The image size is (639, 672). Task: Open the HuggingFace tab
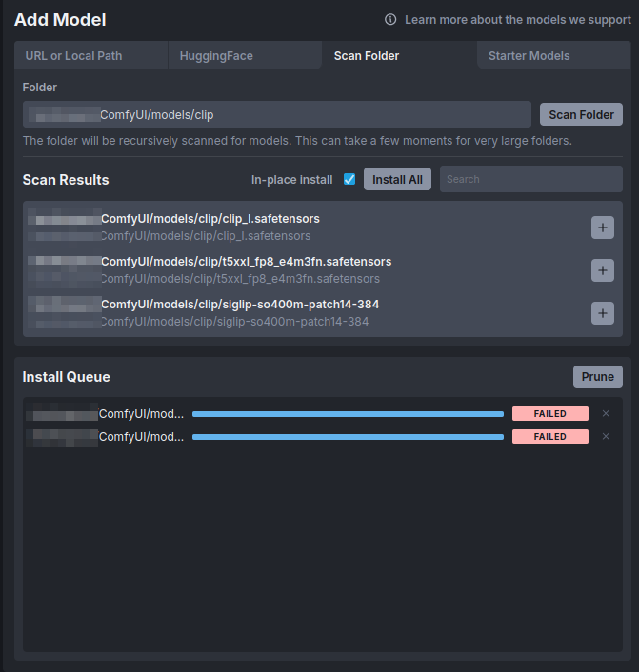point(245,56)
